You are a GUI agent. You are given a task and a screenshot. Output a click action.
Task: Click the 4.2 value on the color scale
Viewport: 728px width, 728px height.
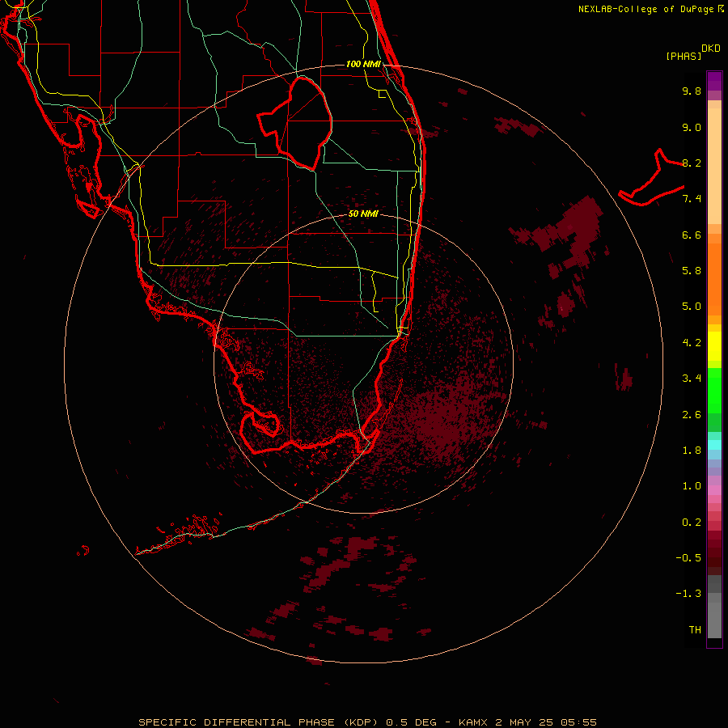(692, 343)
